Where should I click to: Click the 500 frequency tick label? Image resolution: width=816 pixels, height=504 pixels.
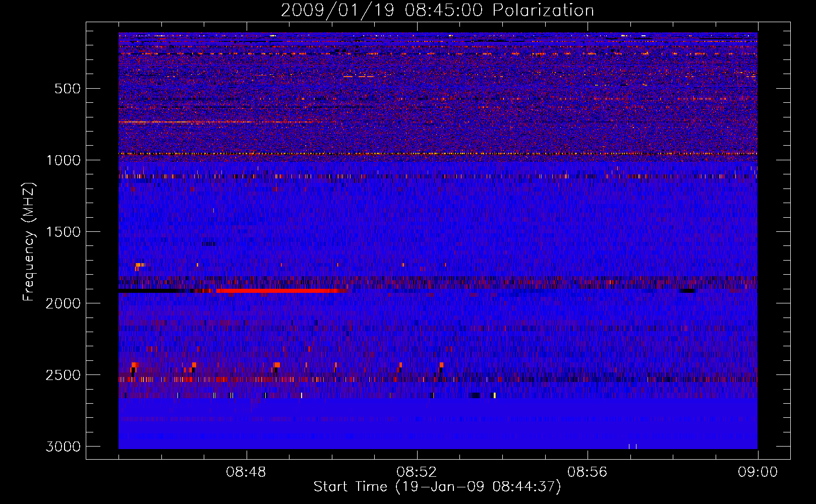click(x=67, y=89)
